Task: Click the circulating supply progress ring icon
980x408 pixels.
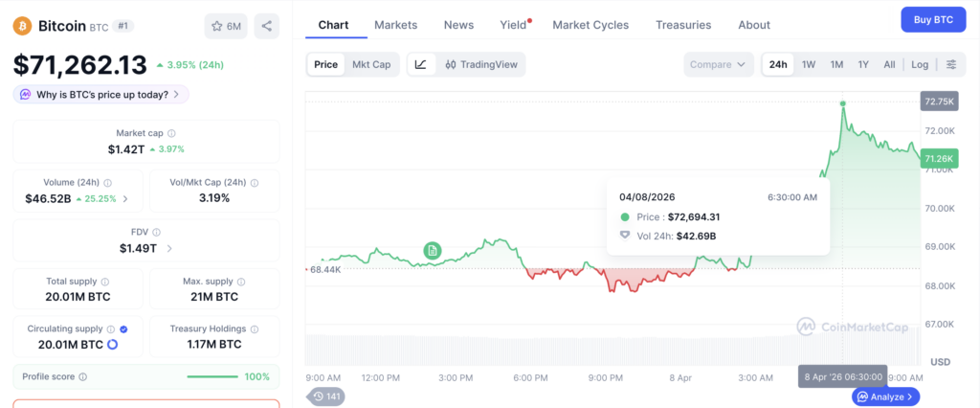Action: [113, 344]
